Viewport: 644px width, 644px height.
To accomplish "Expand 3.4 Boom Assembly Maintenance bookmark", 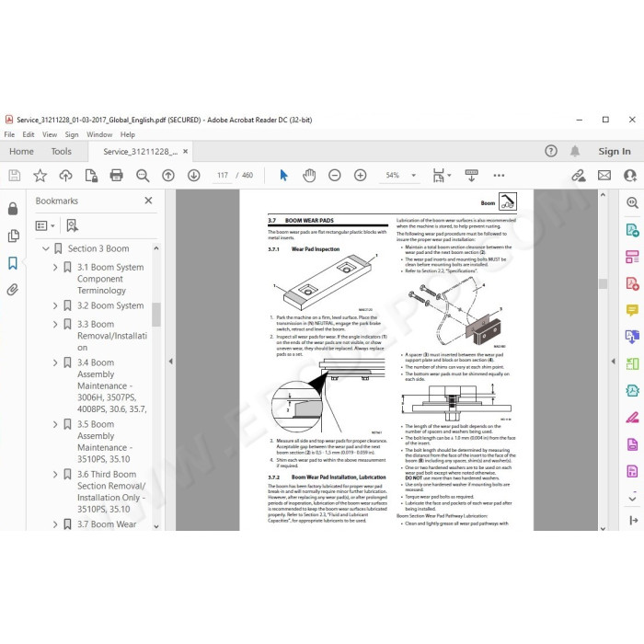I will pyautogui.click(x=55, y=362).
